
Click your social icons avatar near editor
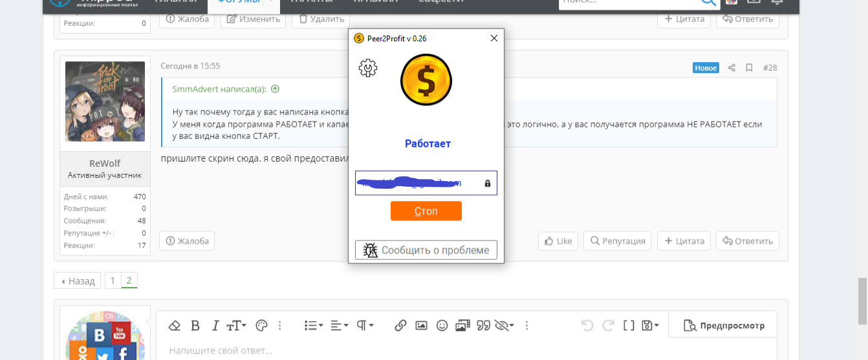[105, 337]
